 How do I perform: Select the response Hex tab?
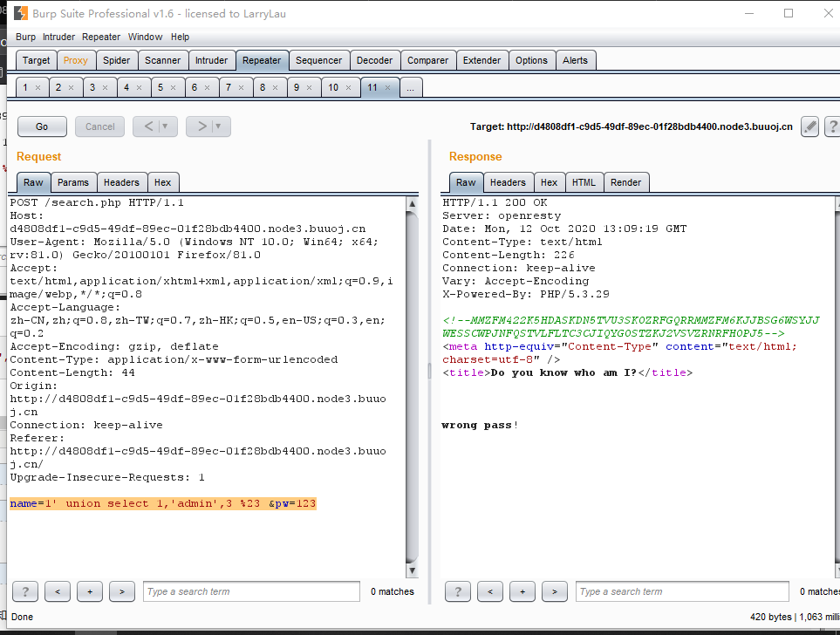550,182
